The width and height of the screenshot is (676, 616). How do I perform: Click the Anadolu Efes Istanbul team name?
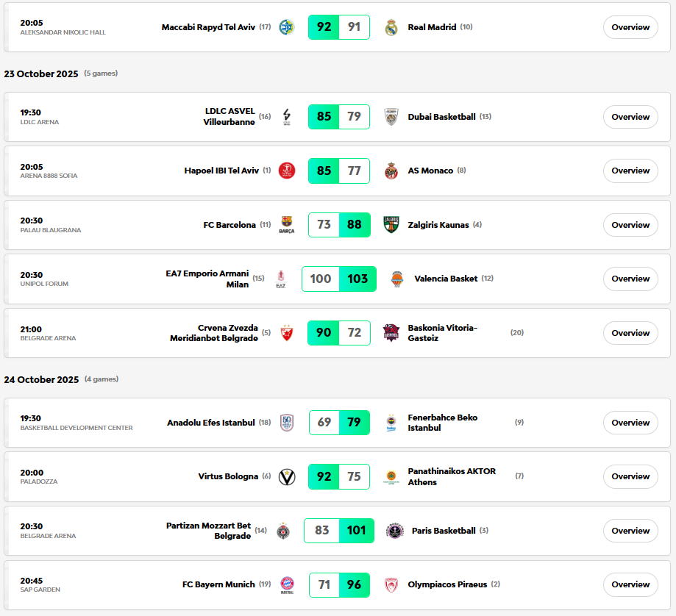click(211, 423)
